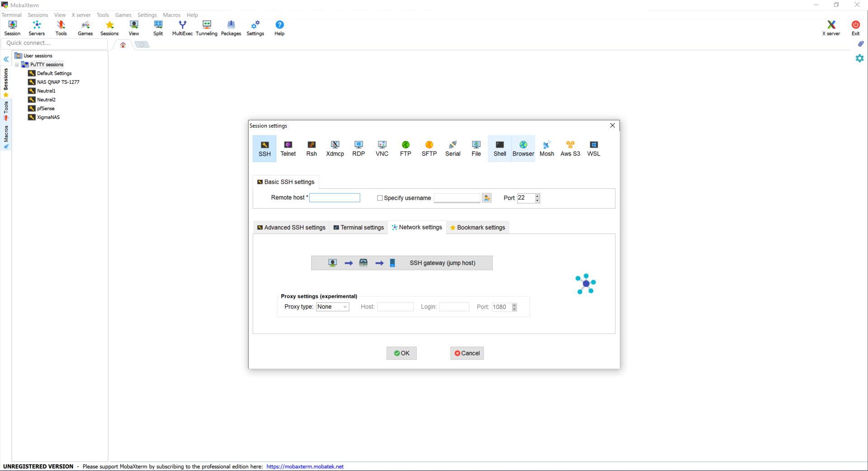
Task: Open the Tunneling toolbar tool
Action: [207, 28]
